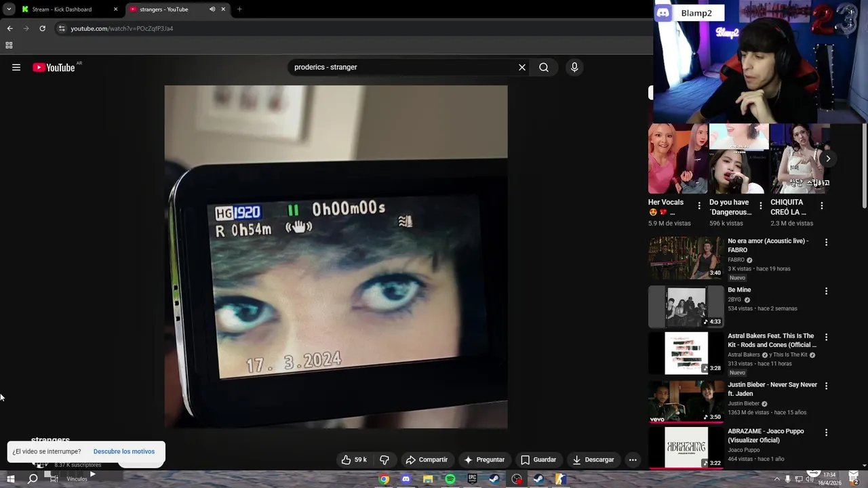Open Spotify from the taskbar
The height and width of the screenshot is (488, 868).
click(x=450, y=479)
